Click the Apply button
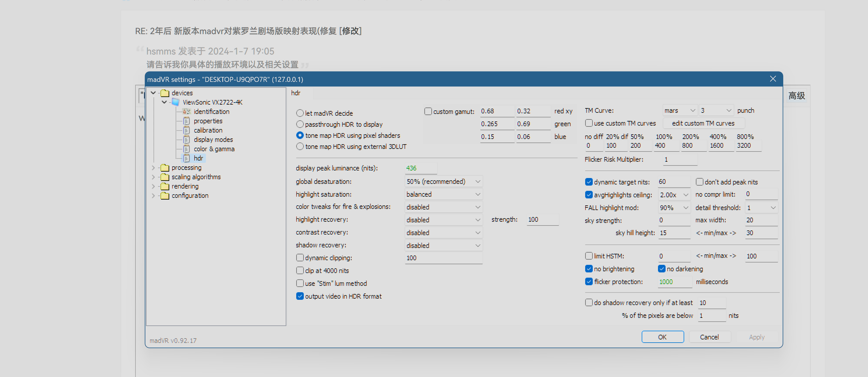This screenshot has width=868, height=377. (x=757, y=337)
